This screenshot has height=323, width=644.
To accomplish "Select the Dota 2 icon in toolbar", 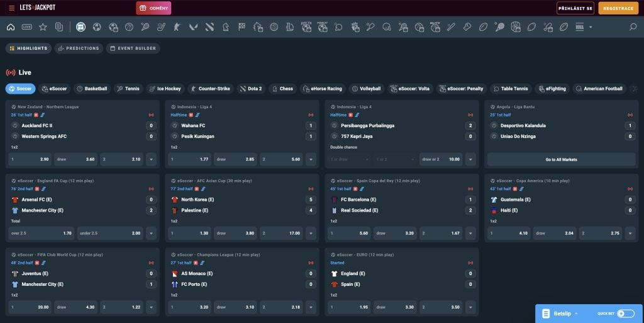I will 209,27.
